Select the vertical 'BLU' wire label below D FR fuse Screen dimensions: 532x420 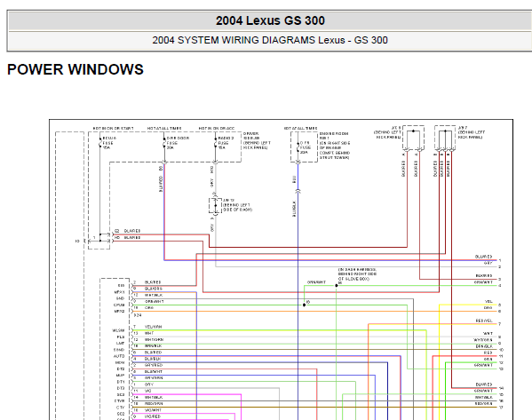[x=294, y=179]
